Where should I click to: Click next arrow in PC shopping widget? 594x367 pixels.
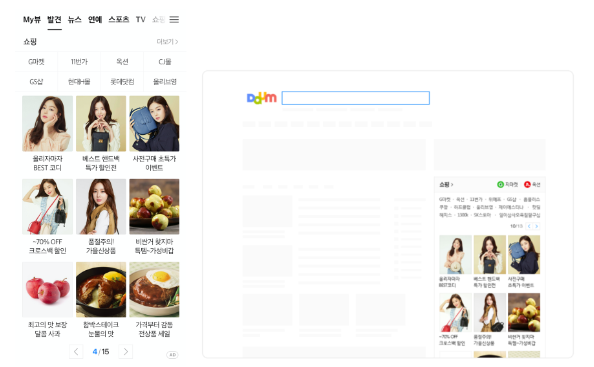[x=536, y=226]
